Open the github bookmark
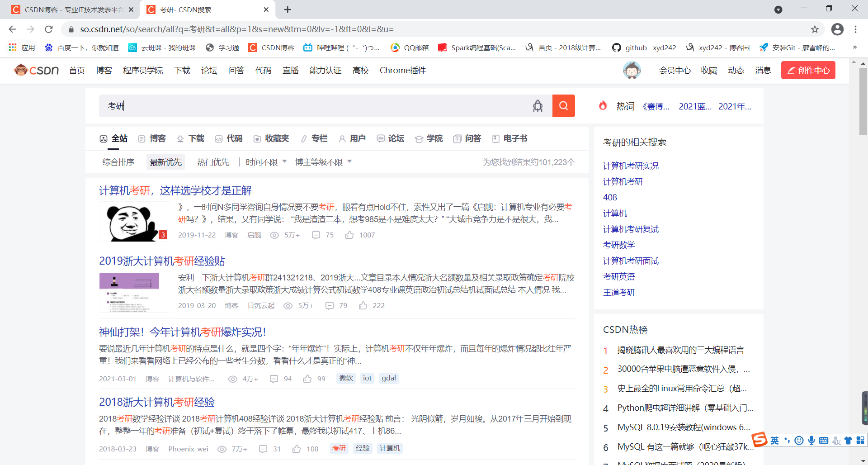 coord(630,47)
